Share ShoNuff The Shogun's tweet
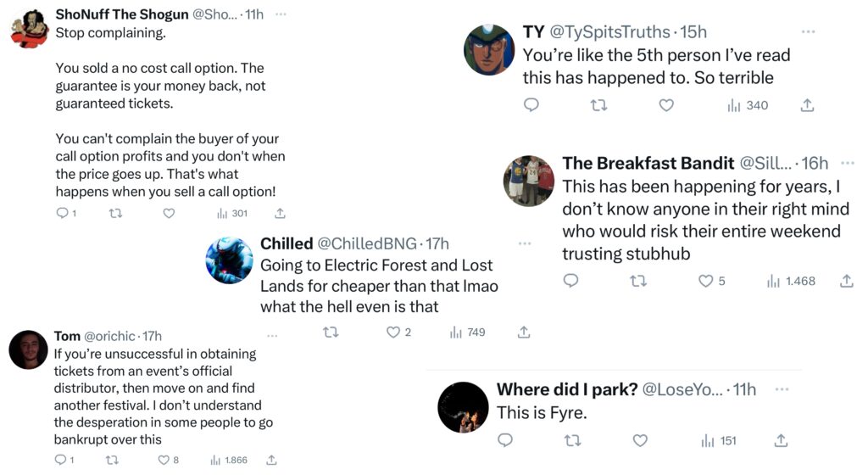Viewport: 868px width, 475px height. coord(281,214)
